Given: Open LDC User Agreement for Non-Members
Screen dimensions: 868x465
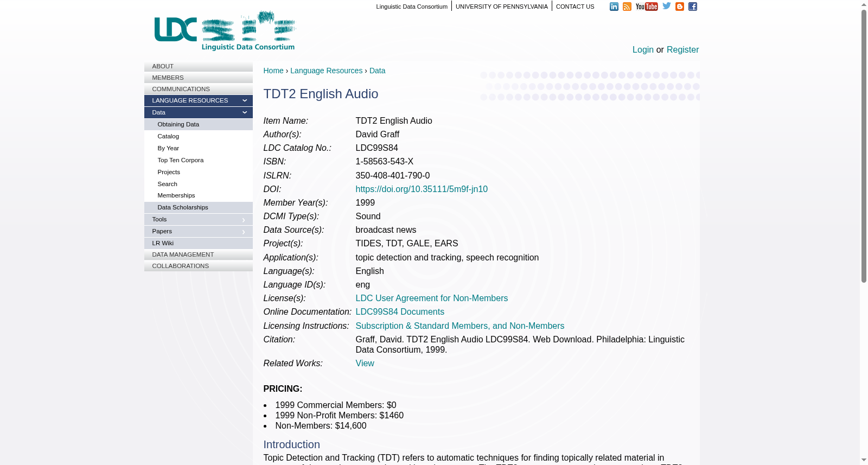Looking at the screenshot, I should pos(432,298).
